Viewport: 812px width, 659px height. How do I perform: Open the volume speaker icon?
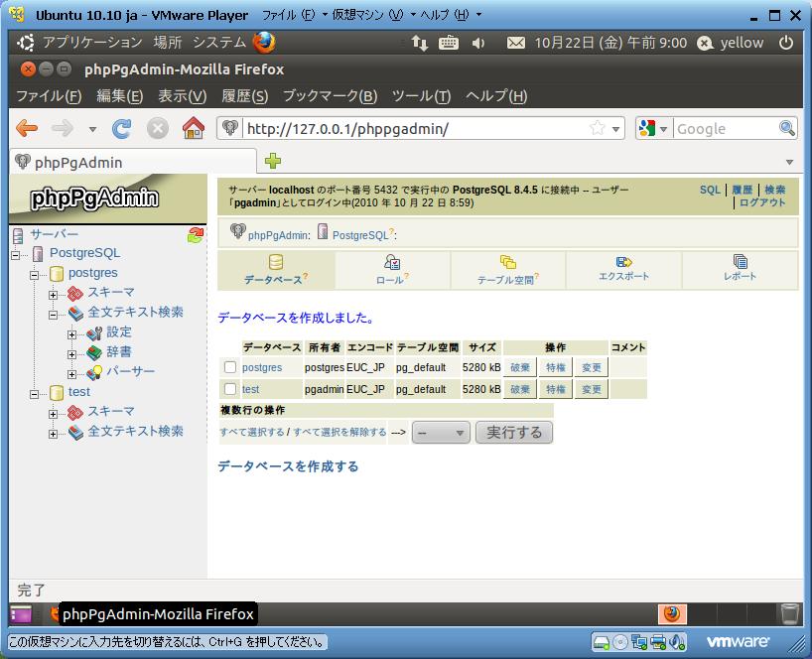point(478,43)
